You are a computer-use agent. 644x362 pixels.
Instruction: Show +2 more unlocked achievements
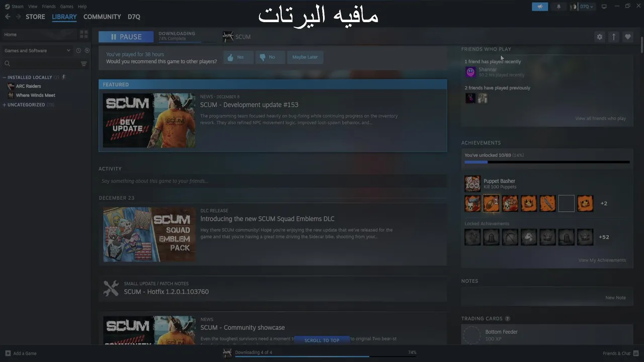coord(604,204)
